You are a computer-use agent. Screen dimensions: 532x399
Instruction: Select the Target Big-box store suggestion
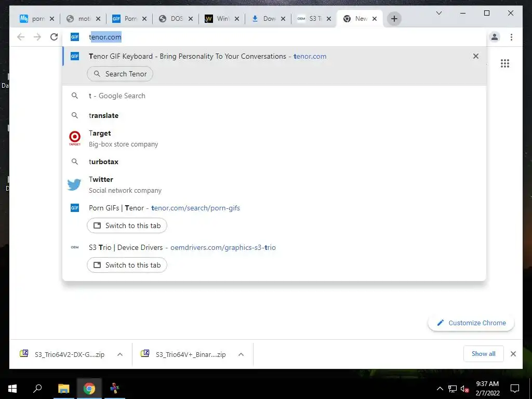(x=274, y=138)
